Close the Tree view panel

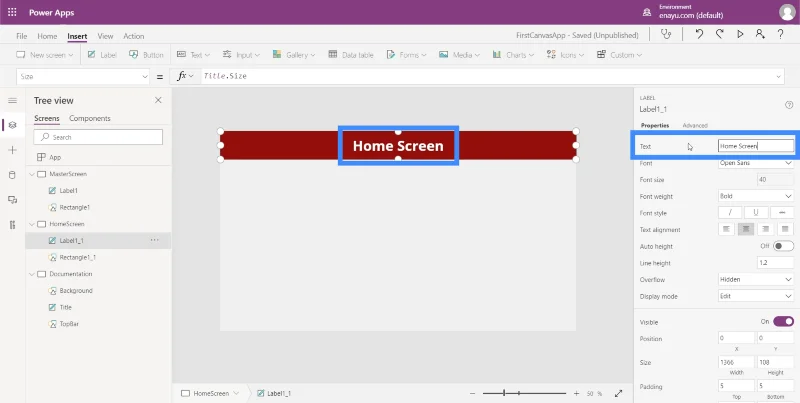click(x=158, y=100)
